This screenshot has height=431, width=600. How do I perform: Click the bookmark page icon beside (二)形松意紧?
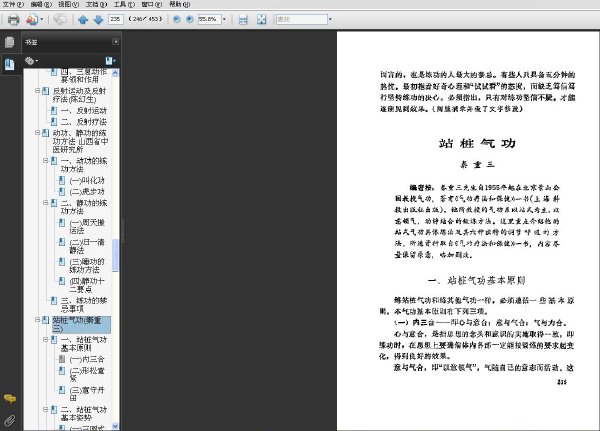[62, 370]
